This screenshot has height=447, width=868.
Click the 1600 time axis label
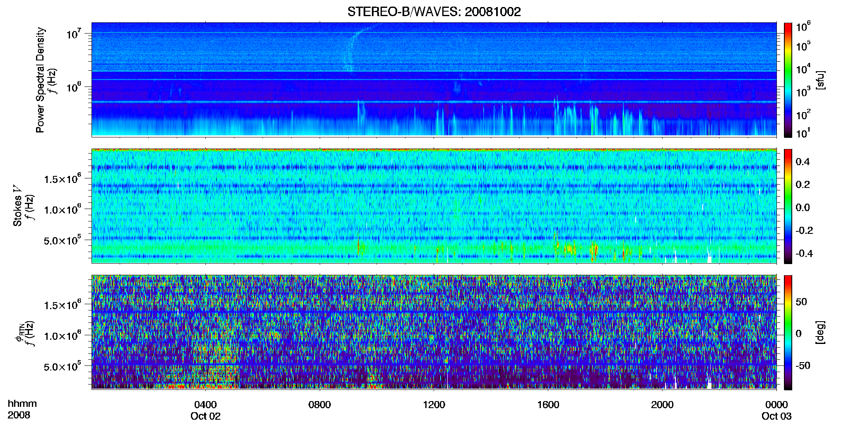(x=548, y=404)
